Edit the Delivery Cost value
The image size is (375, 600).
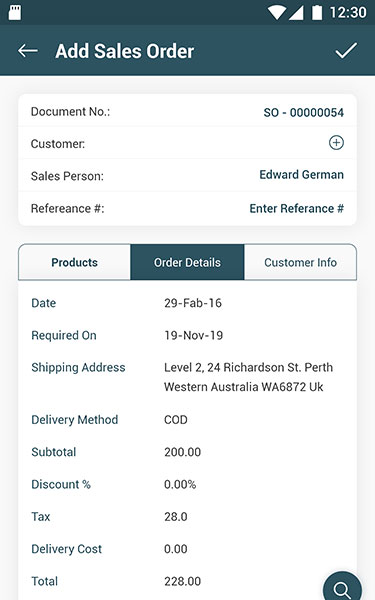pos(176,549)
